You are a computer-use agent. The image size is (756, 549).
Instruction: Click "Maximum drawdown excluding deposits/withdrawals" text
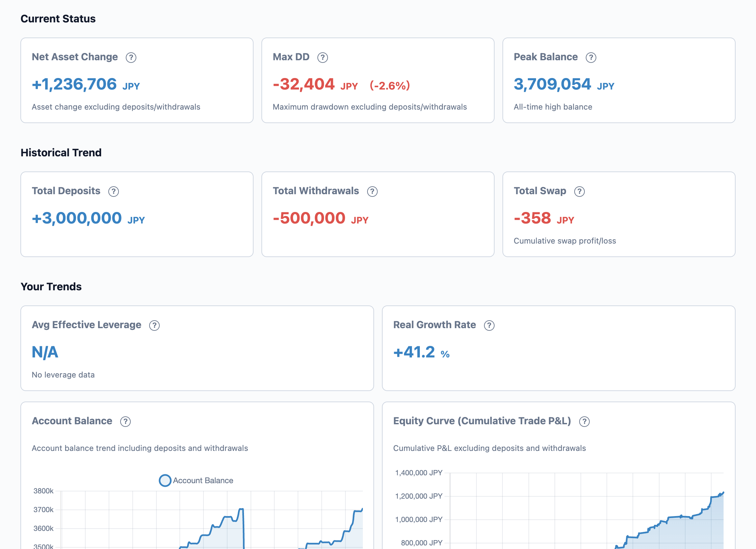pos(370,107)
